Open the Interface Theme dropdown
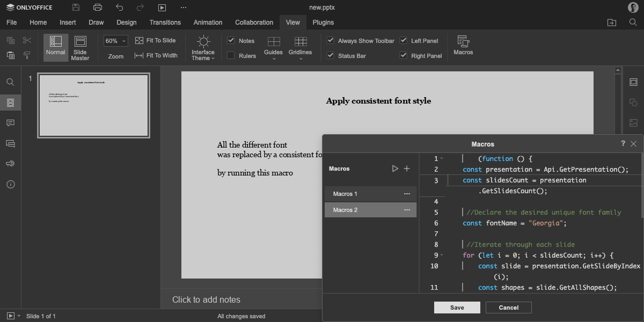 (x=203, y=48)
